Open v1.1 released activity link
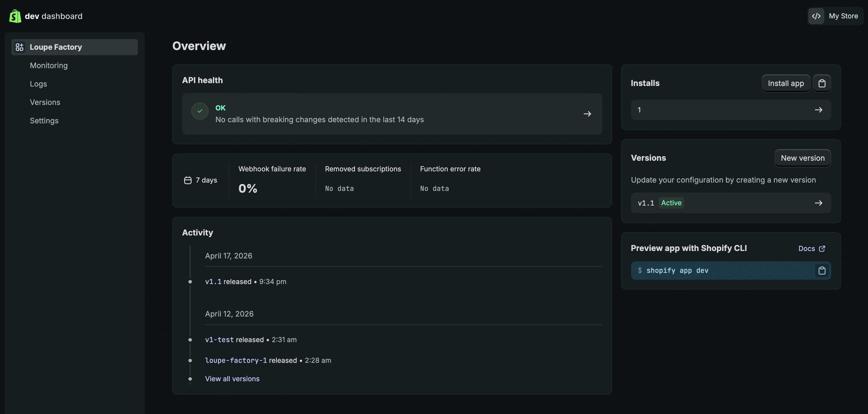 tap(213, 282)
